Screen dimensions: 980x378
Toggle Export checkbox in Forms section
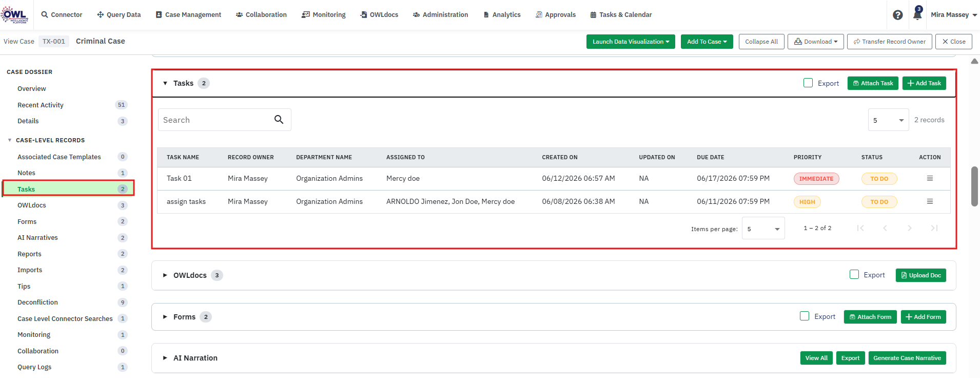805,316
